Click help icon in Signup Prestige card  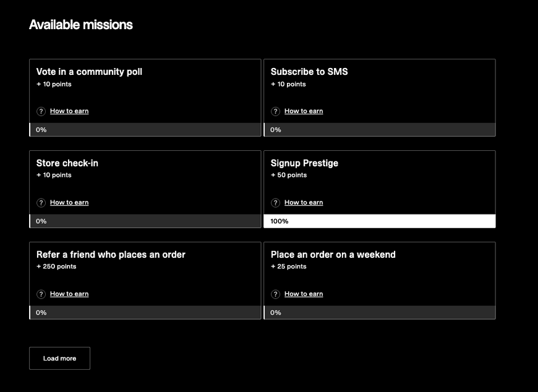(276, 203)
